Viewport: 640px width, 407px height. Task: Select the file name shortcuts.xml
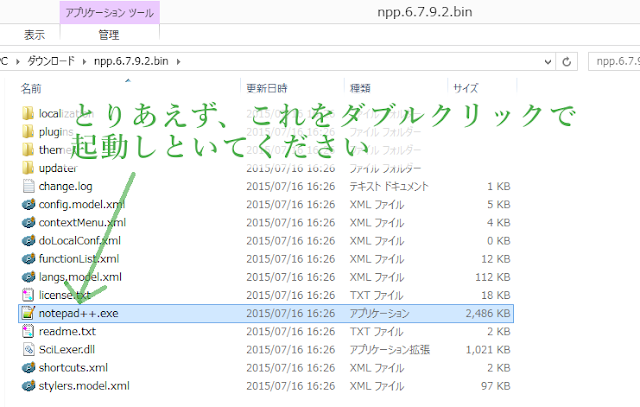[73, 367]
